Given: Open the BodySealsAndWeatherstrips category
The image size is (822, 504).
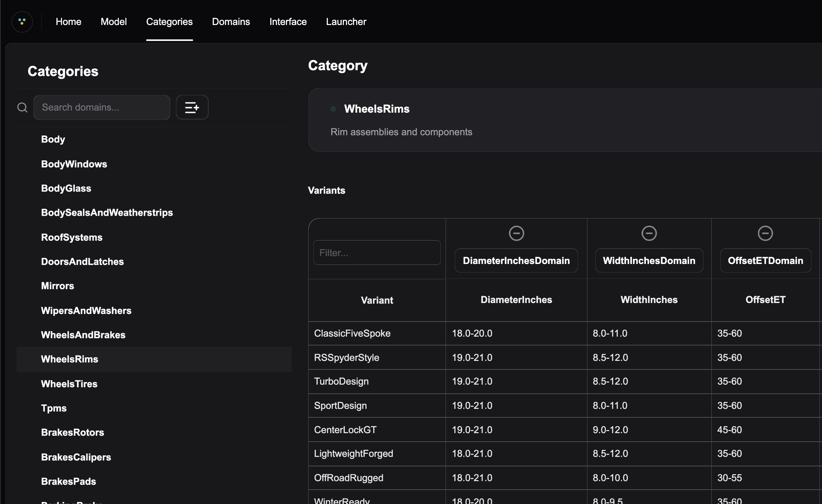Looking at the screenshot, I should pos(107,213).
